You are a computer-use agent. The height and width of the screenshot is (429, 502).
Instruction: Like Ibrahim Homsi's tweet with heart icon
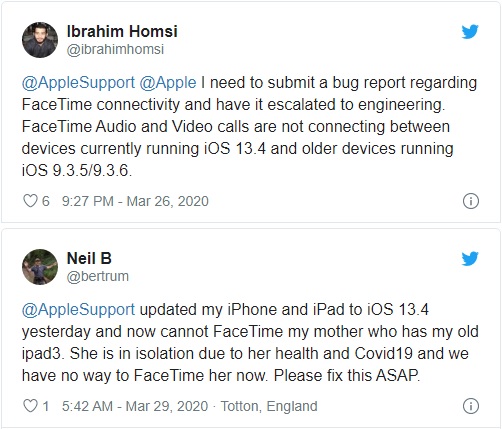[x=30, y=201]
